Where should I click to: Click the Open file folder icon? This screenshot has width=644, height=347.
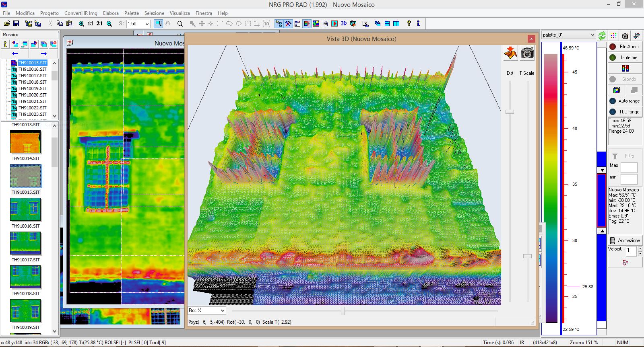pos(7,24)
